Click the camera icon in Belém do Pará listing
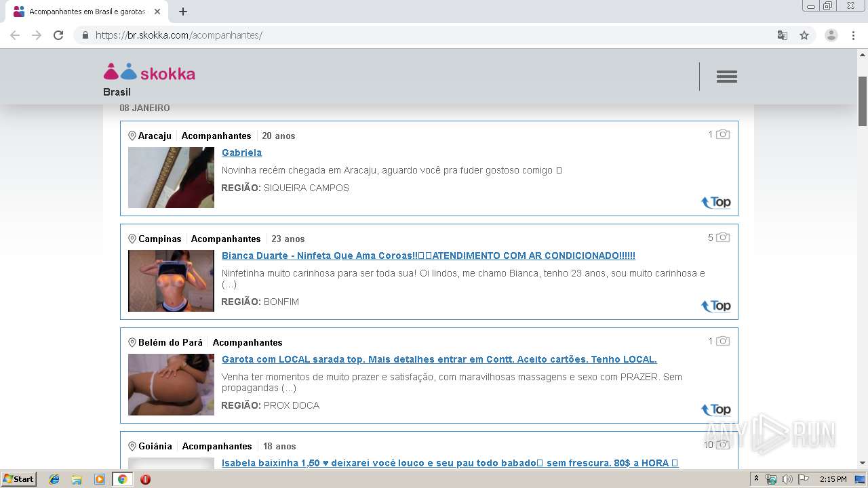868x488 pixels. [723, 341]
